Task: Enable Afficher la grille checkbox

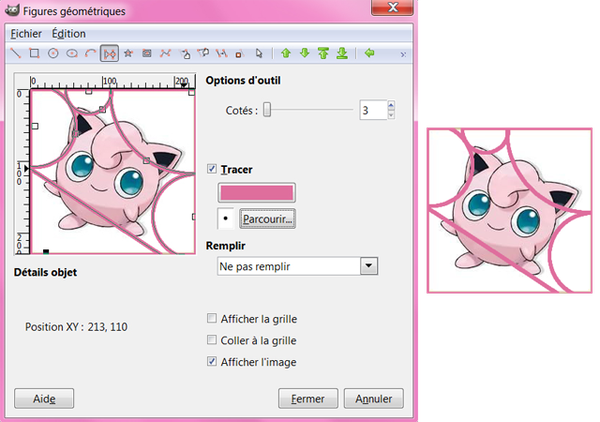Action: [x=212, y=318]
